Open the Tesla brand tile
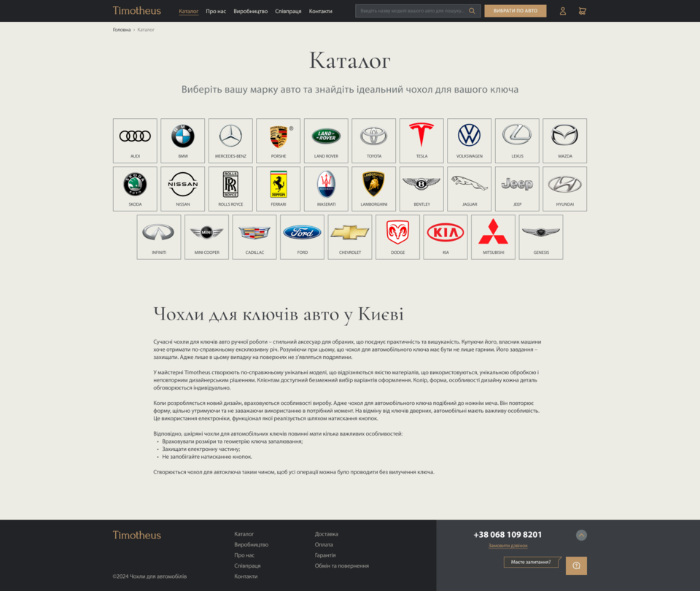This screenshot has height=591, width=700. (x=422, y=141)
